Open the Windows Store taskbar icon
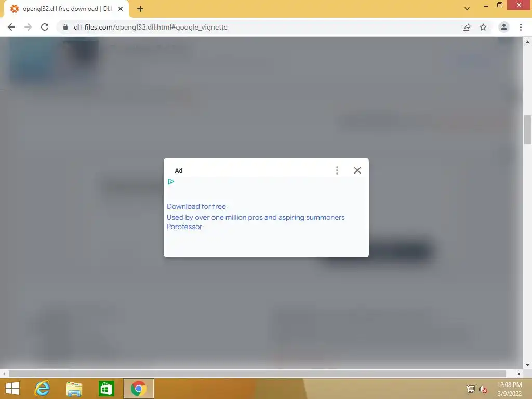Viewport: 532px width, 399px height. (x=106, y=389)
